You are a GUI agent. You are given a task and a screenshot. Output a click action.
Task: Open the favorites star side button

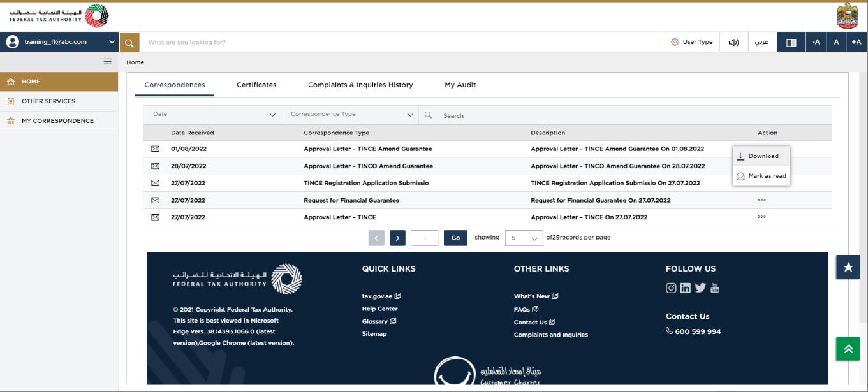coord(848,267)
